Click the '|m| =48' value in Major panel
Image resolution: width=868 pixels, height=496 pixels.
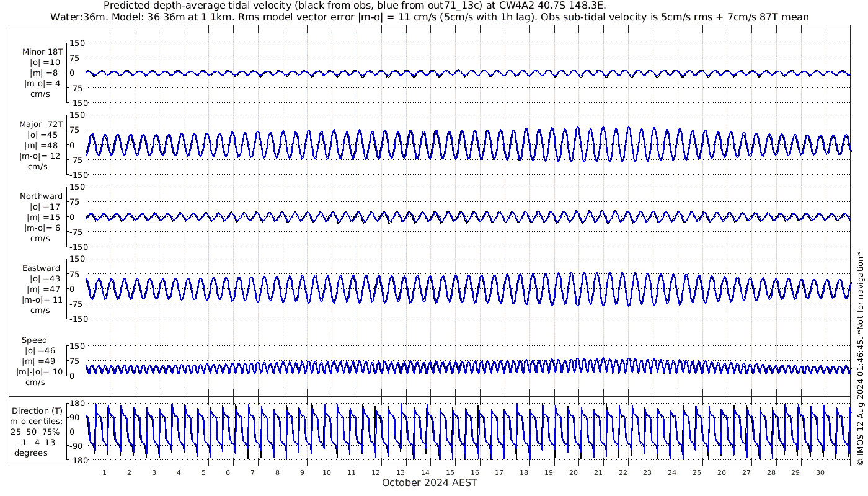pyautogui.click(x=43, y=146)
